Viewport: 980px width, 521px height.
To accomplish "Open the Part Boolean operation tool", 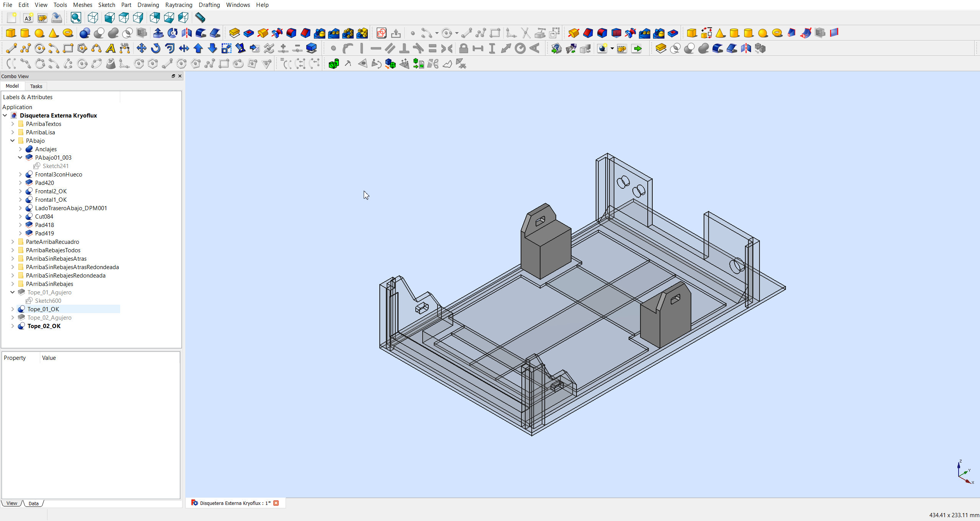I will 85,33.
